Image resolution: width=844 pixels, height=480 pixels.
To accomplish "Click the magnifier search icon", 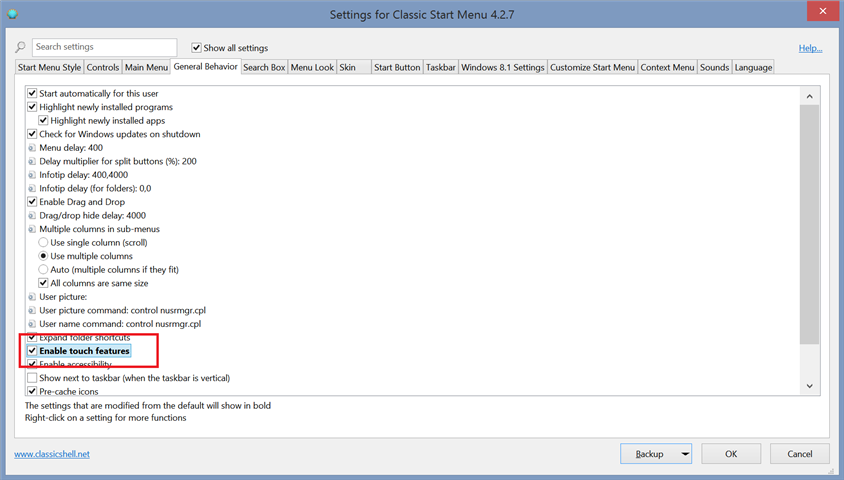I will pyautogui.click(x=20, y=47).
